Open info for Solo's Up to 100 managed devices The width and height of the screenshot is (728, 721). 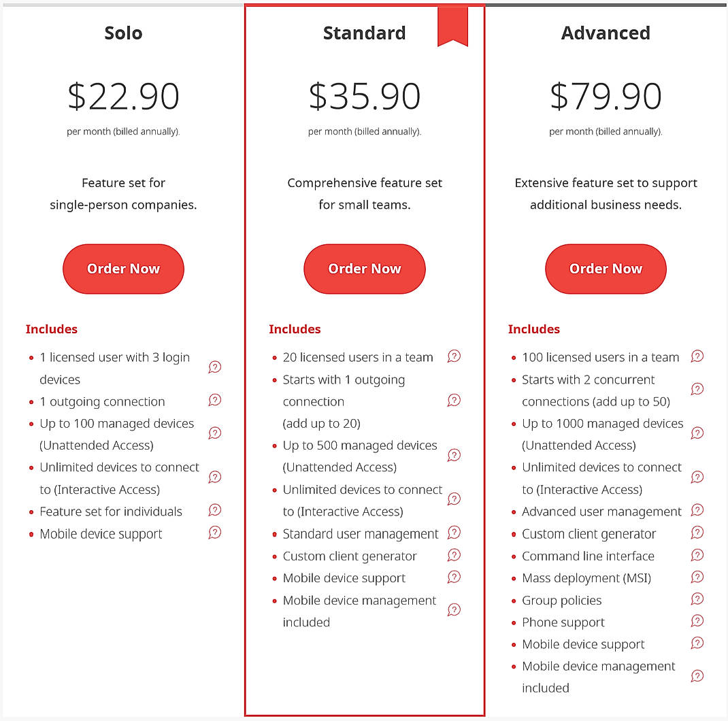coord(215,433)
